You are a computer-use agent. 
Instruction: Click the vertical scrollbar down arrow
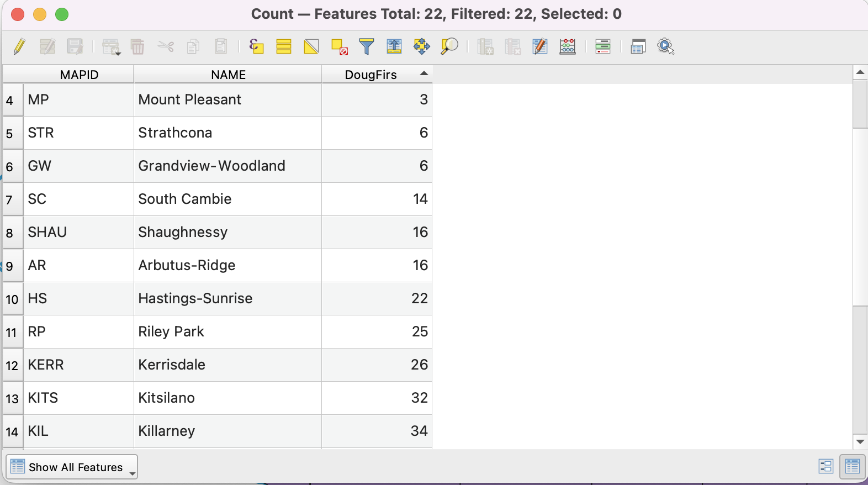pyautogui.click(x=860, y=442)
